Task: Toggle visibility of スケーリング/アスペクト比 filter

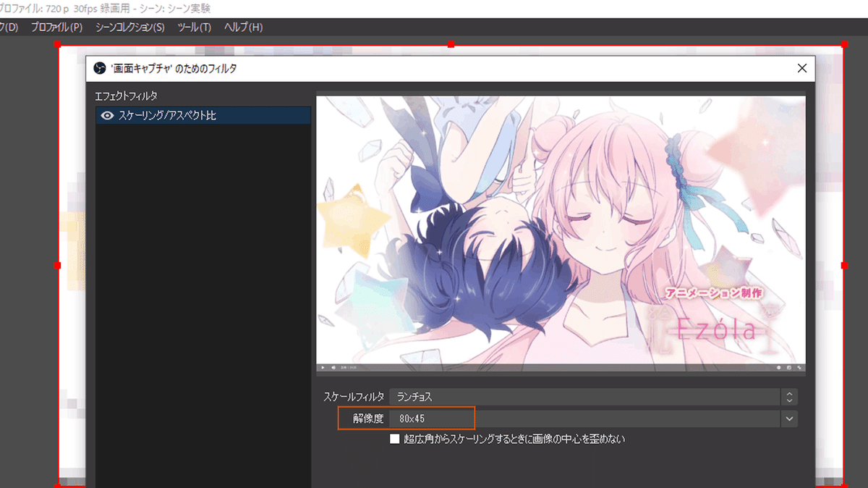Action: (x=108, y=115)
